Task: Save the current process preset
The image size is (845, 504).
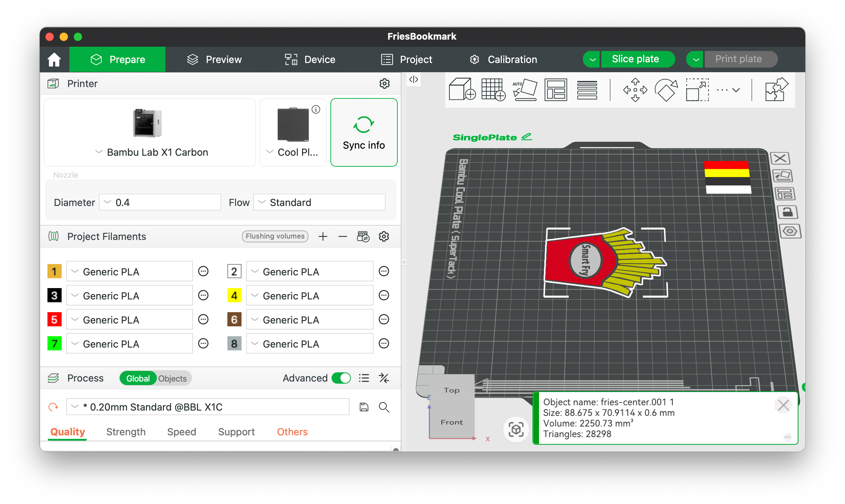Action: pos(364,407)
